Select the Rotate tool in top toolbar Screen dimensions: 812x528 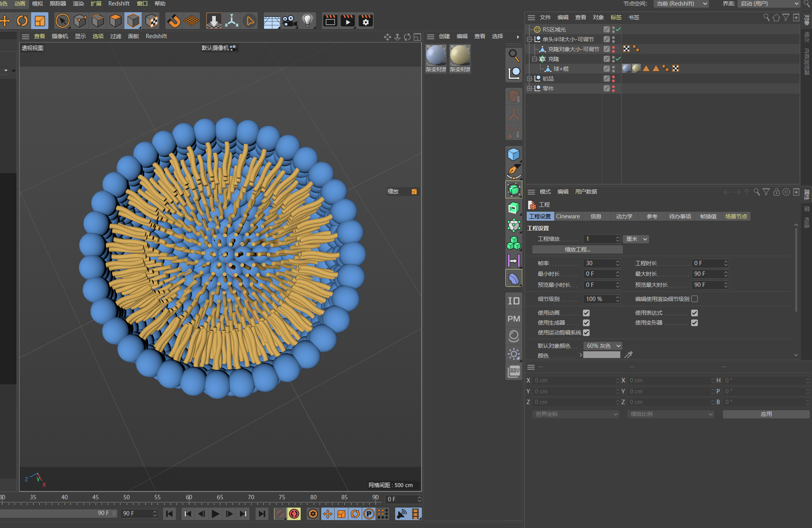tap(22, 21)
